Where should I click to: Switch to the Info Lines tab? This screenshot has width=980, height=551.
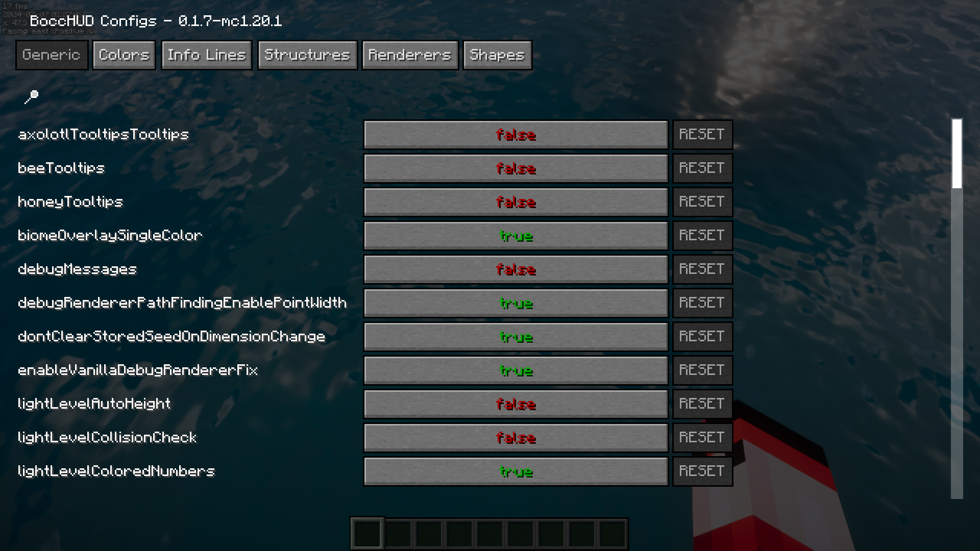(207, 55)
